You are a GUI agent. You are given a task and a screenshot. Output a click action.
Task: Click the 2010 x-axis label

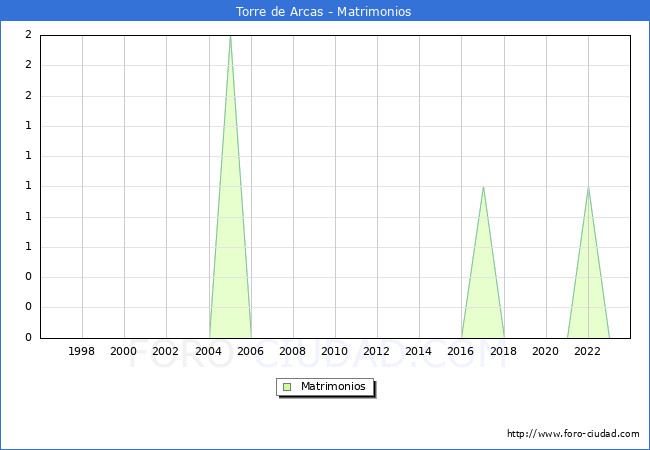[334, 351]
